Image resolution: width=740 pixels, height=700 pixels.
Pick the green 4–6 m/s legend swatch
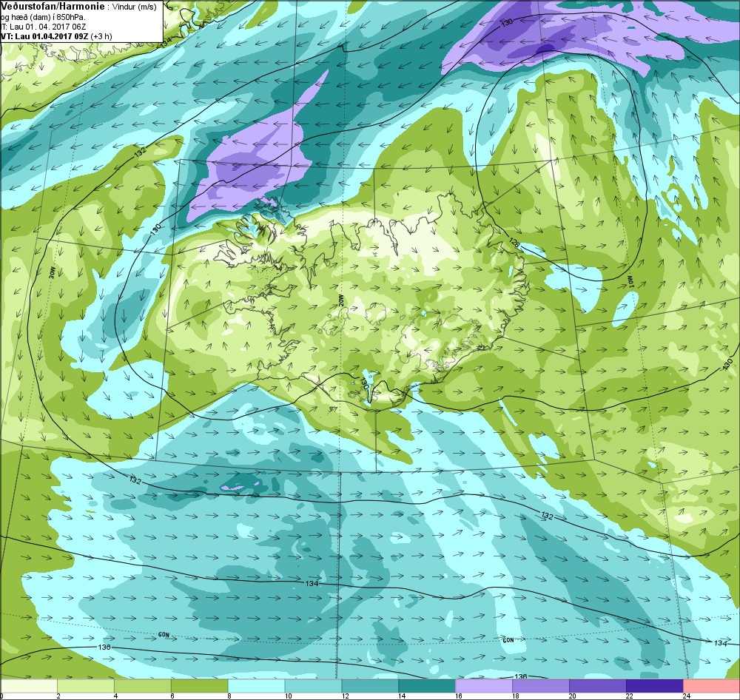tap(143, 685)
